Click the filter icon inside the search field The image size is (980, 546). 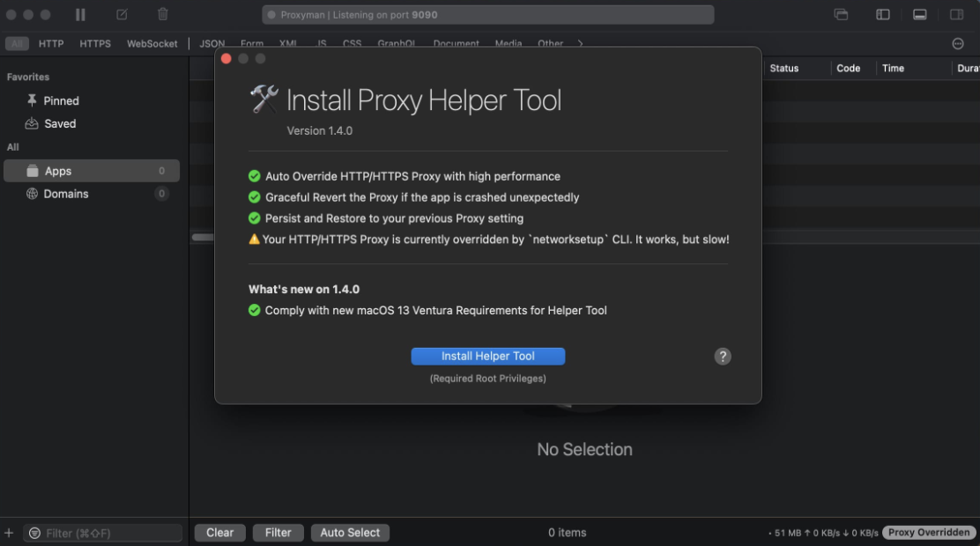(x=35, y=533)
